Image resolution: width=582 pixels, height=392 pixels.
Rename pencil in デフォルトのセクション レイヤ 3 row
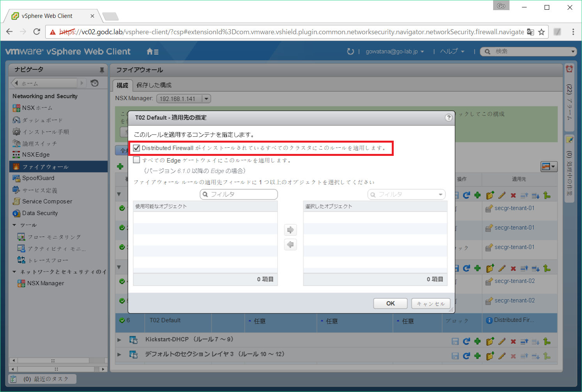(502, 356)
